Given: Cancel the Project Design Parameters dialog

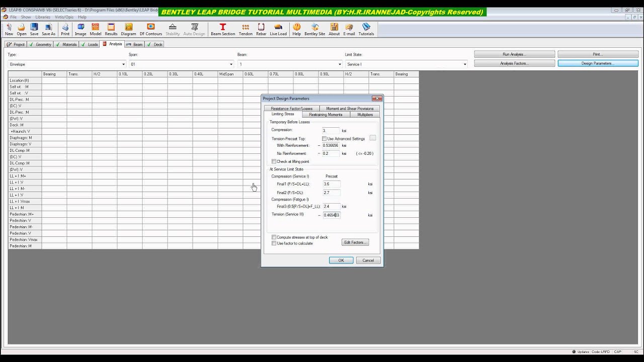Looking at the screenshot, I should tap(368, 260).
